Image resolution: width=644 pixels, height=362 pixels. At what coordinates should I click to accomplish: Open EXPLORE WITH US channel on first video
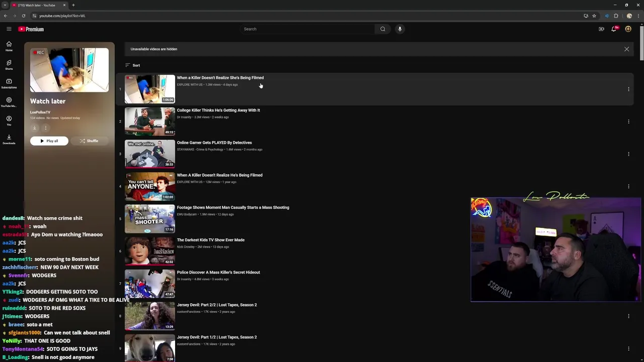190,84
